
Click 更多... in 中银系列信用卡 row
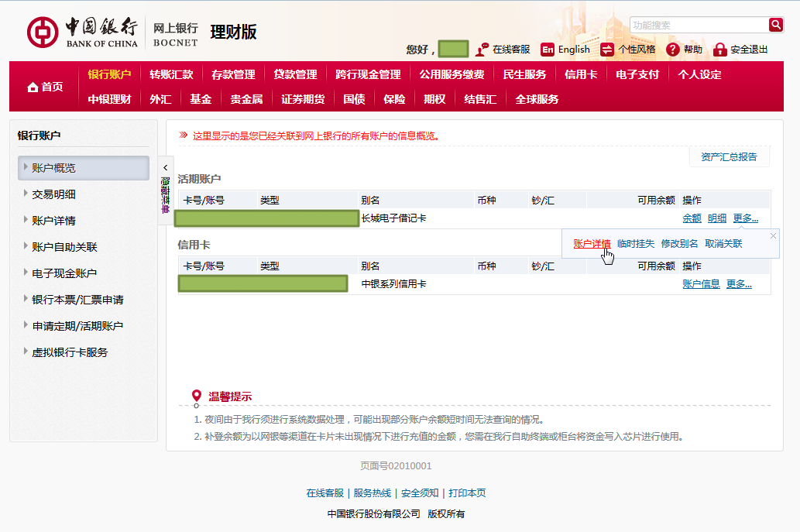click(x=739, y=284)
